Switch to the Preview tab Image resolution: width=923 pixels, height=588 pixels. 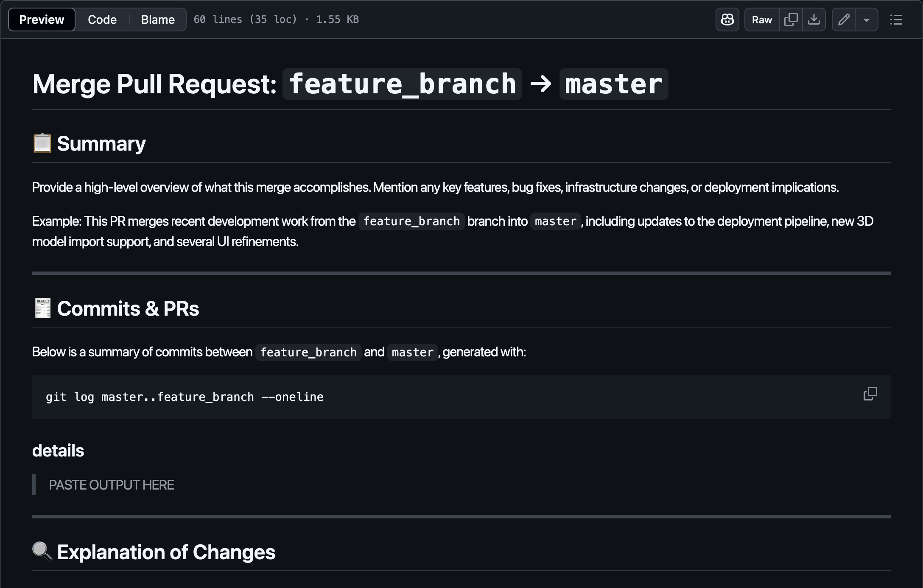[42, 20]
